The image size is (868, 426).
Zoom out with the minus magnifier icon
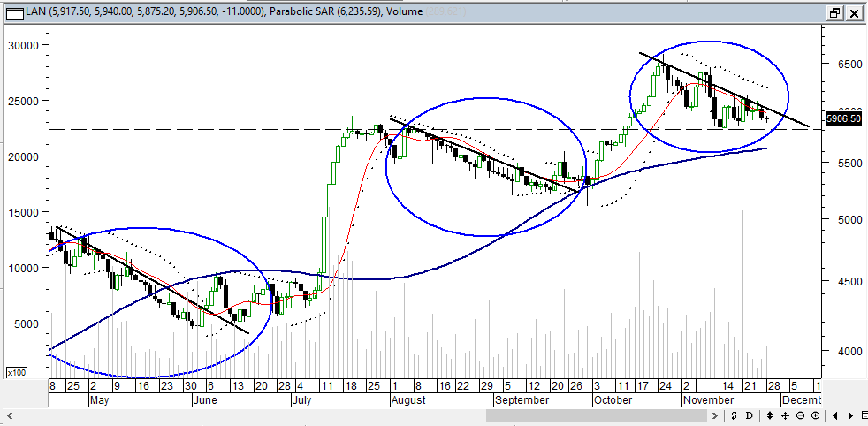click(800, 415)
